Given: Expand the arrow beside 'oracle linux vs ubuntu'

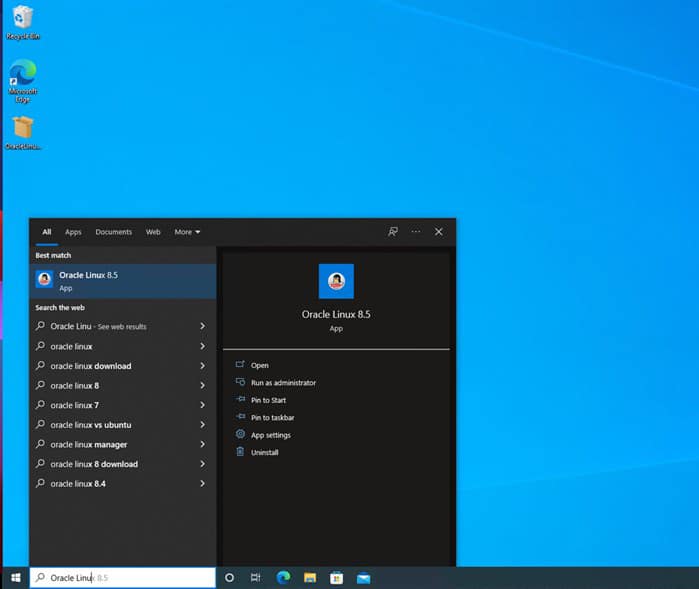Looking at the screenshot, I should (x=202, y=425).
